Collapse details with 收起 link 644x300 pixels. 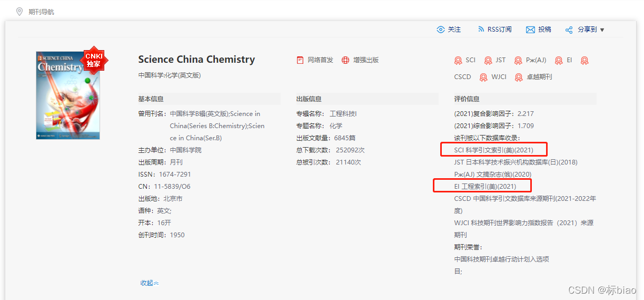click(x=150, y=283)
